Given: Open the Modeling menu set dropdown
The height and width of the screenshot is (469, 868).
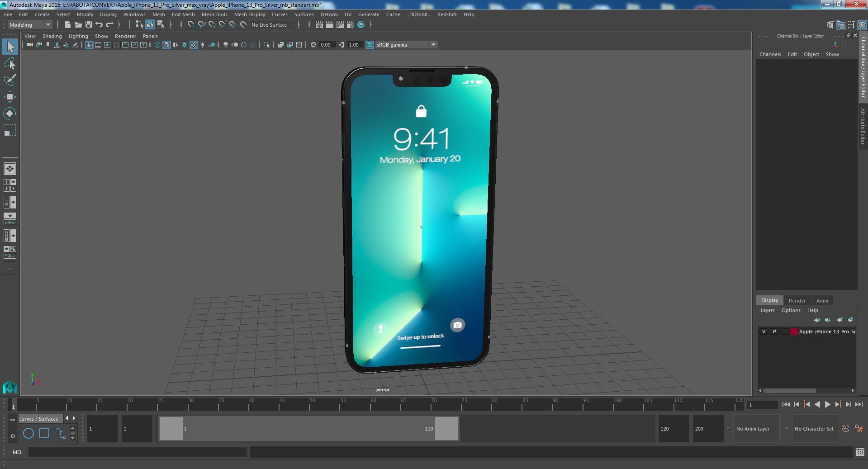Looking at the screenshot, I should pos(30,25).
